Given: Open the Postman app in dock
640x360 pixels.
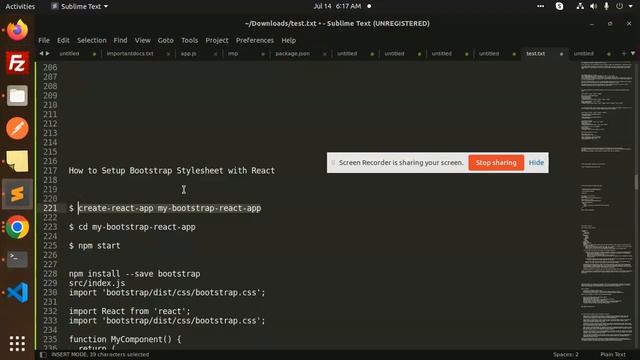Looking at the screenshot, I should pos(17,129).
